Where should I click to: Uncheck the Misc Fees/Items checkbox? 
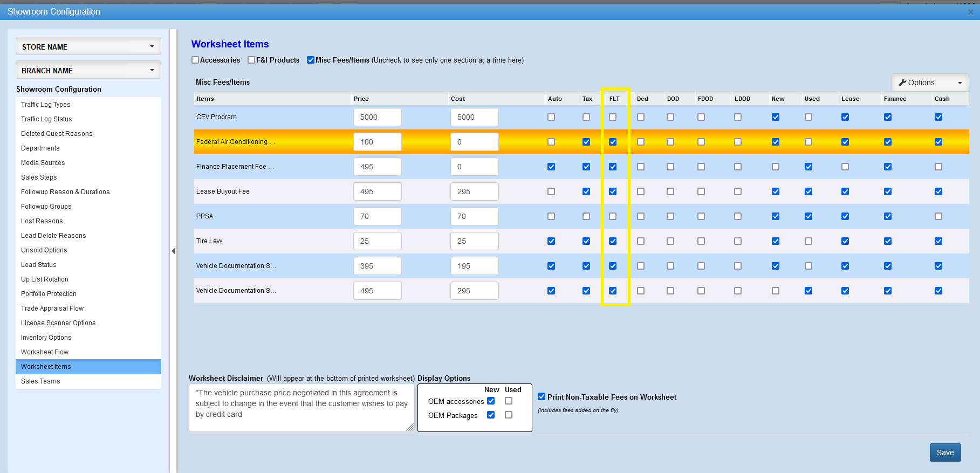pyautogui.click(x=311, y=60)
